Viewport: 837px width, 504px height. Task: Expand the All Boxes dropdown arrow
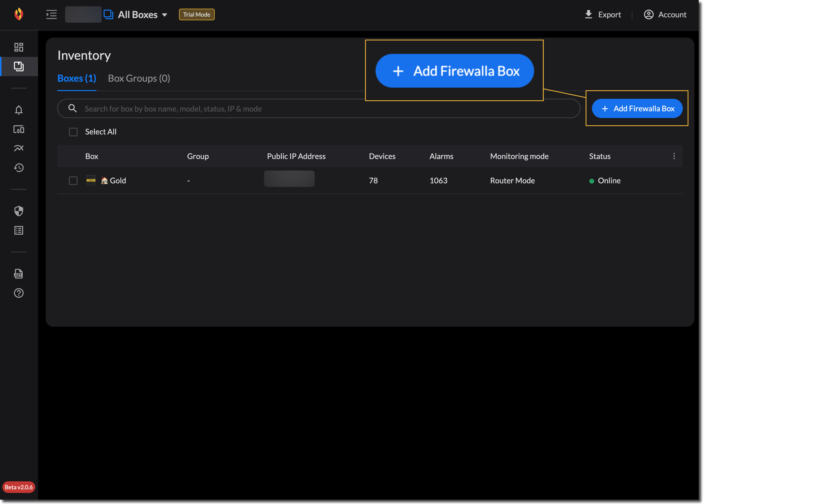(164, 15)
